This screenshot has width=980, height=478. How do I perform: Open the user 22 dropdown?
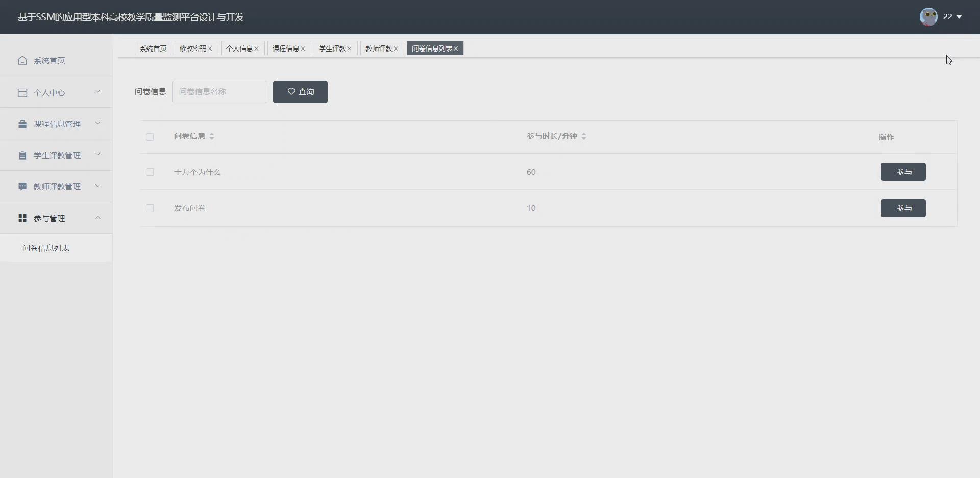click(x=952, y=16)
